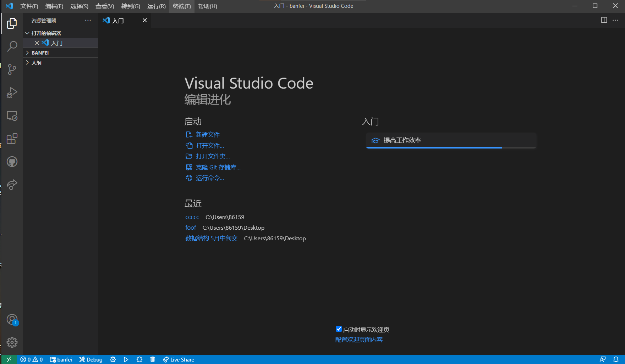This screenshot has width=625, height=364.
Task: Click Debug in the status bar
Action: click(x=91, y=359)
